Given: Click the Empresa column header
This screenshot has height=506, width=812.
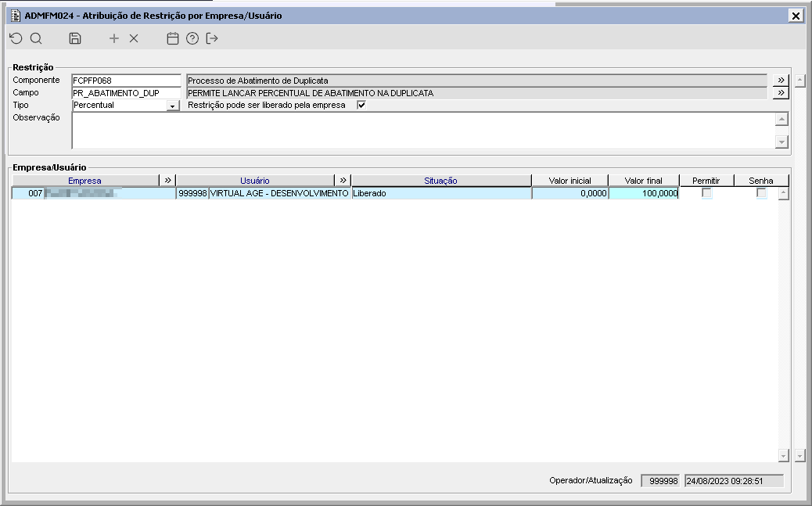Looking at the screenshot, I should click(x=85, y=180).
